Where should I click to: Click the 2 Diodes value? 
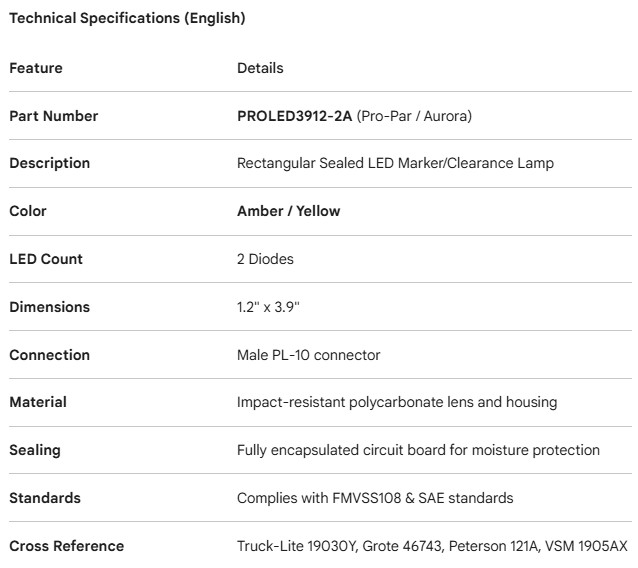tap(265, 259)
